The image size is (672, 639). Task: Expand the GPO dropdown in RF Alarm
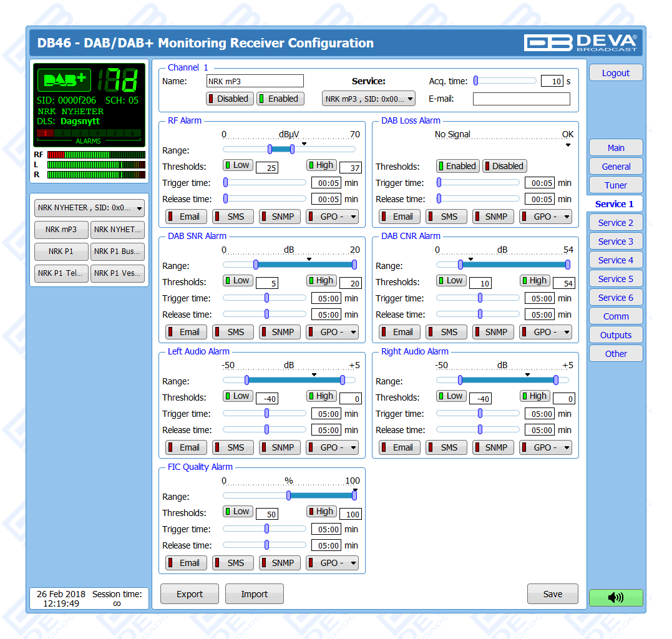pyautogui.click(x=332, y=217)
